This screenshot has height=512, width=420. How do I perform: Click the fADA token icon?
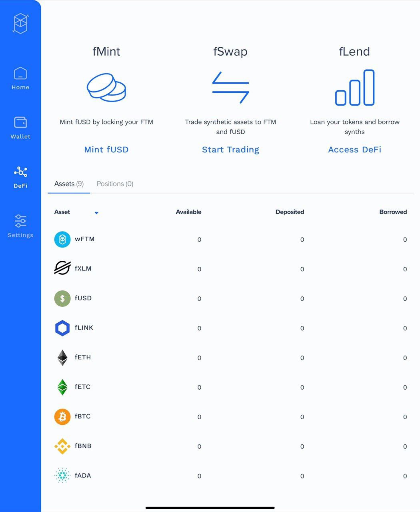[x=62, y=476]
